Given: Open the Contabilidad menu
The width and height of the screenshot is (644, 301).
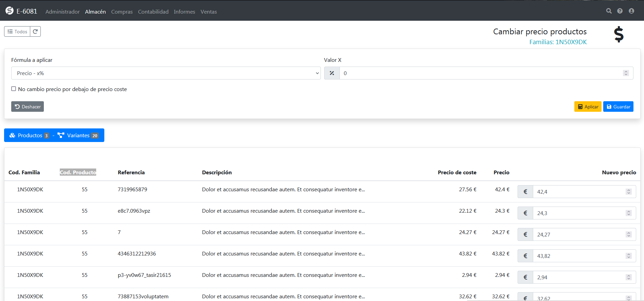Looking at the screenshot, I should click(153, 12).
